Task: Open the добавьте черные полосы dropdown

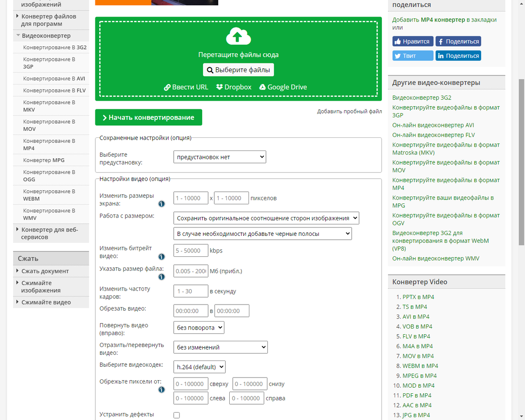Action: pos(262,234)
